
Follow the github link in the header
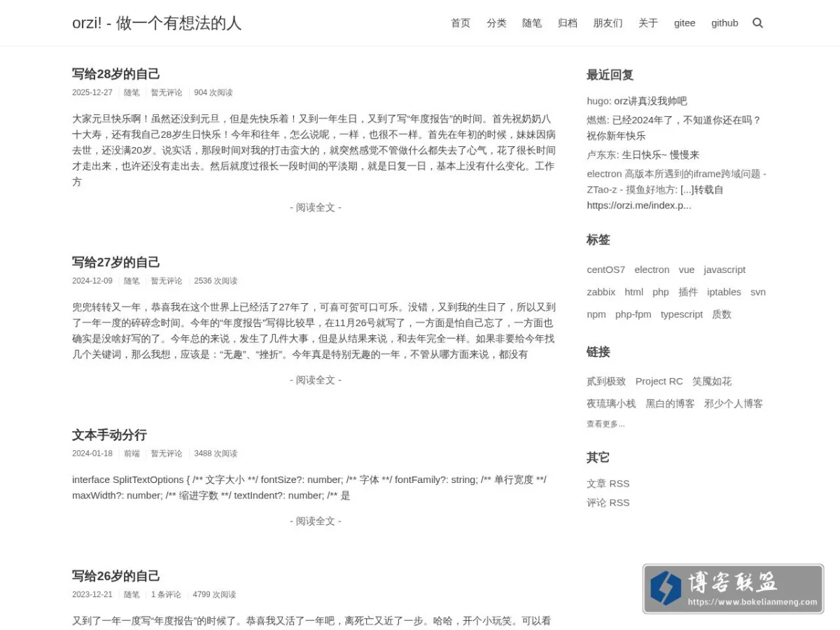coord(724,23)
